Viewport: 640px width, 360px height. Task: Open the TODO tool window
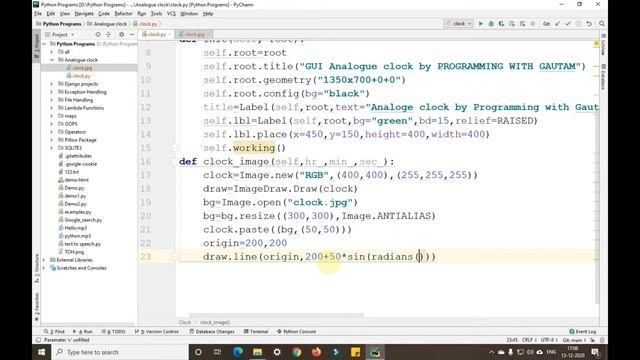point(113,331)
